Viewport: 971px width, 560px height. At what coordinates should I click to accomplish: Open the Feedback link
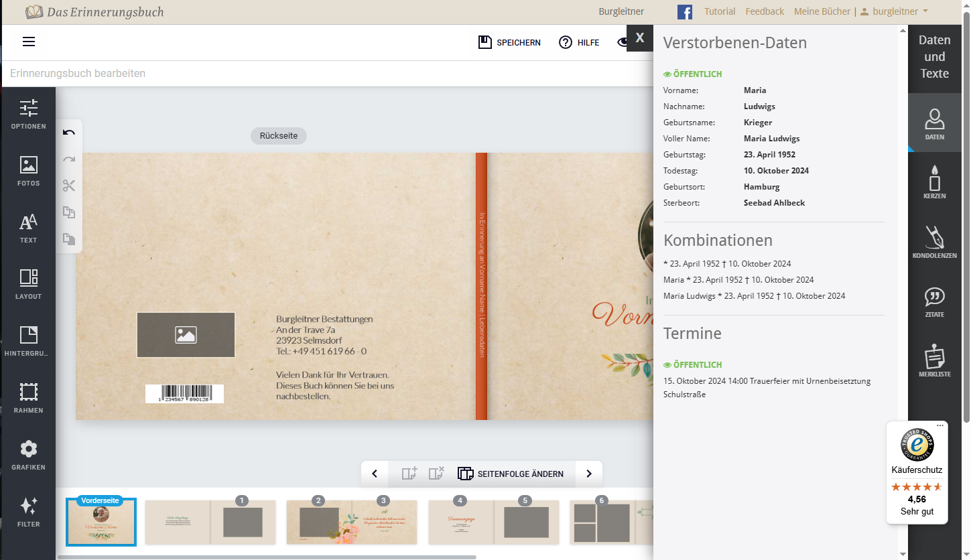pos(765,11)
